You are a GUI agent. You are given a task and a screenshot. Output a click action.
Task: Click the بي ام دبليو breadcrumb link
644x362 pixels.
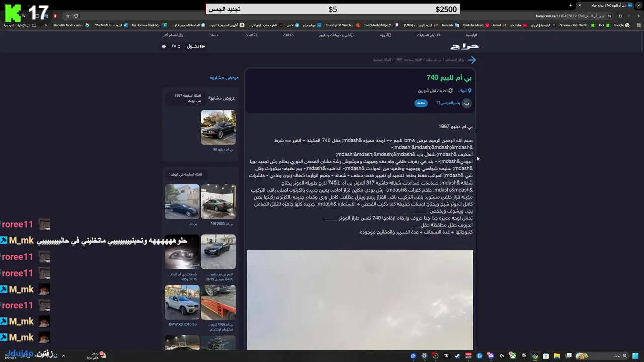[x=433, y=60]
